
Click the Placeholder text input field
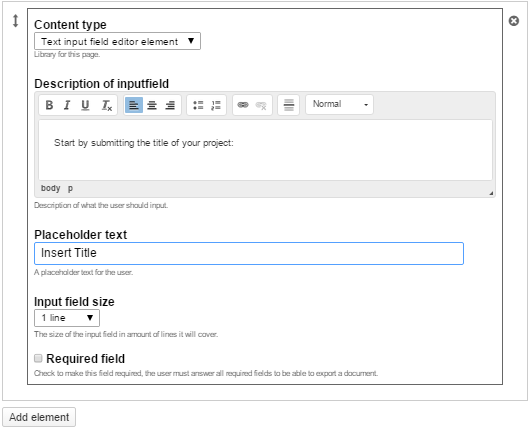coord(249,253)
